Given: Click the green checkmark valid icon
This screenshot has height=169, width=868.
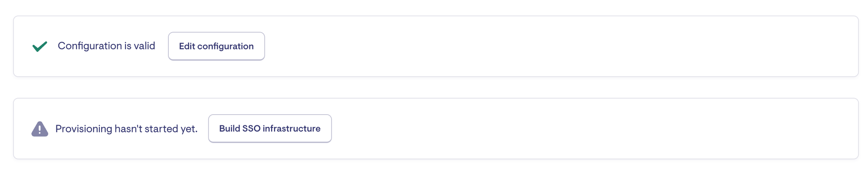Looking at the screenshot, I should (40, 46).
